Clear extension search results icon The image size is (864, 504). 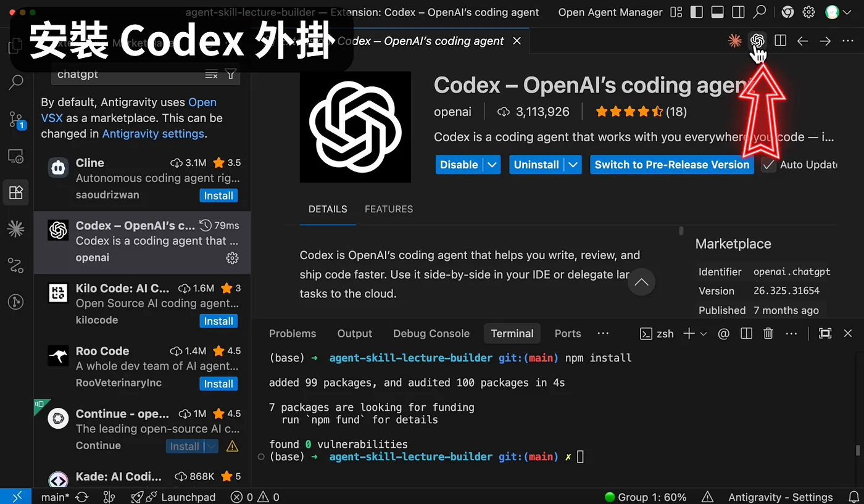coord(211,75)
